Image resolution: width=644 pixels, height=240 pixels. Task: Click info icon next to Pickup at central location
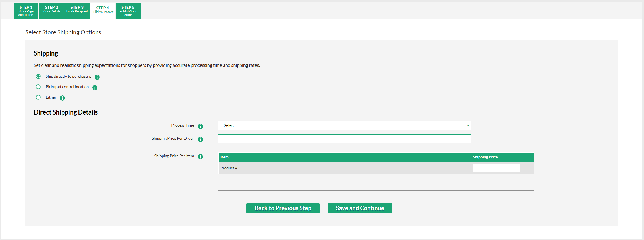(x=95, y=88)
